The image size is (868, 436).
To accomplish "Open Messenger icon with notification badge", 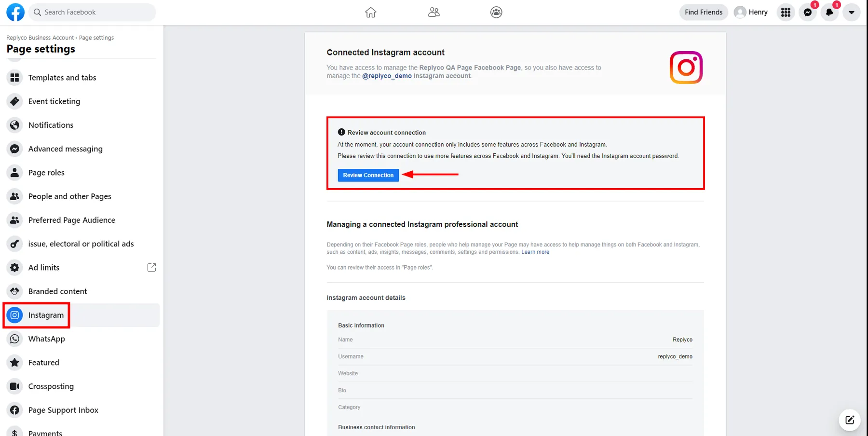I will (808, 12).
